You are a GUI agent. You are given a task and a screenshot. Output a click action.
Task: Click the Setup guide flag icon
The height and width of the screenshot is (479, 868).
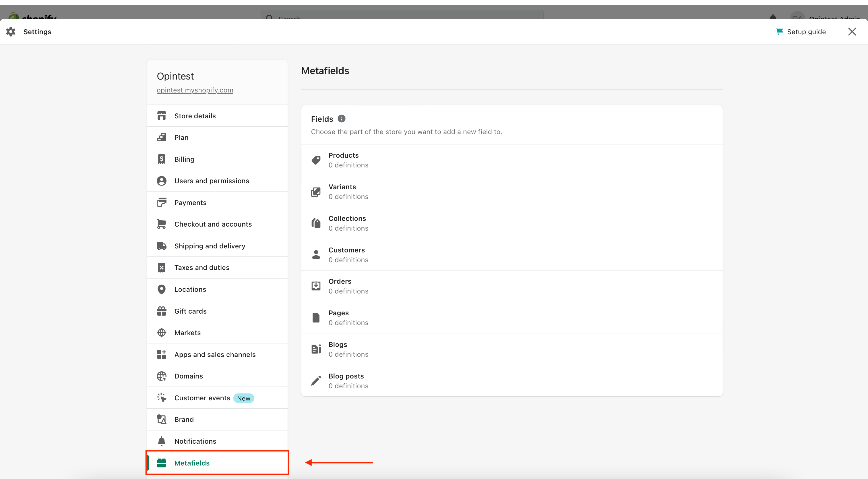point(779,32)
